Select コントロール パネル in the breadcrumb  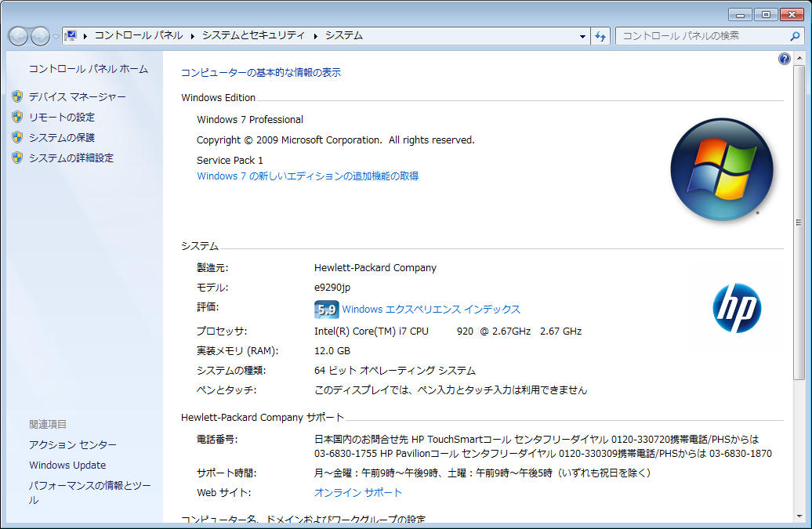pos(138,35)
